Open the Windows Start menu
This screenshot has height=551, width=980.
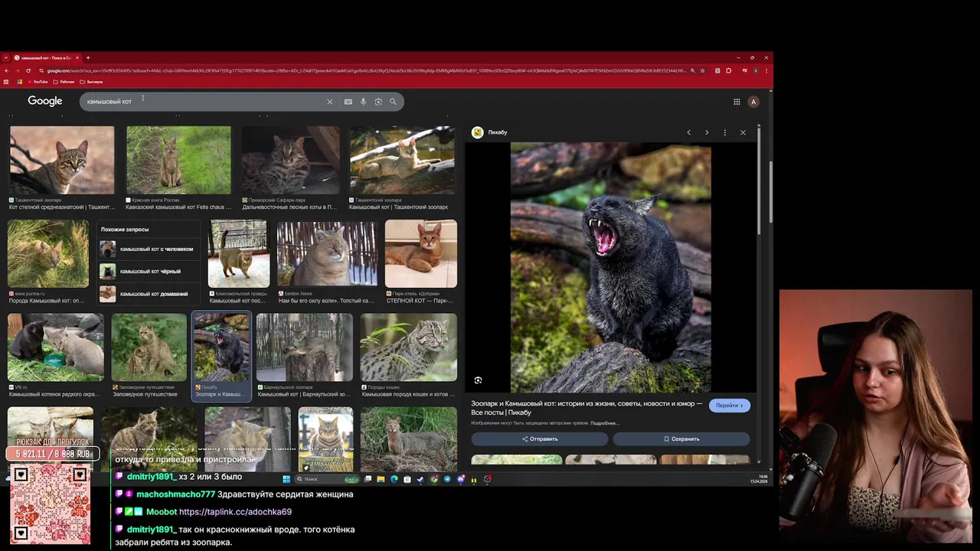tap(286, 479)
